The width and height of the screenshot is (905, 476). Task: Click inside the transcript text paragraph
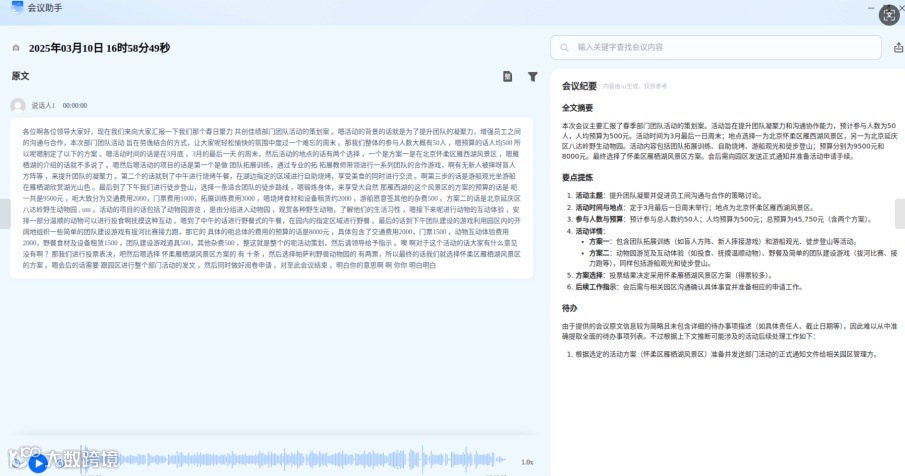(271, 198)
